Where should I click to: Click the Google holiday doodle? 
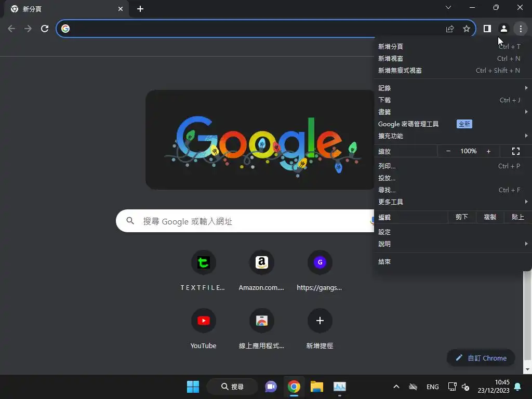(x=260, y=140)
